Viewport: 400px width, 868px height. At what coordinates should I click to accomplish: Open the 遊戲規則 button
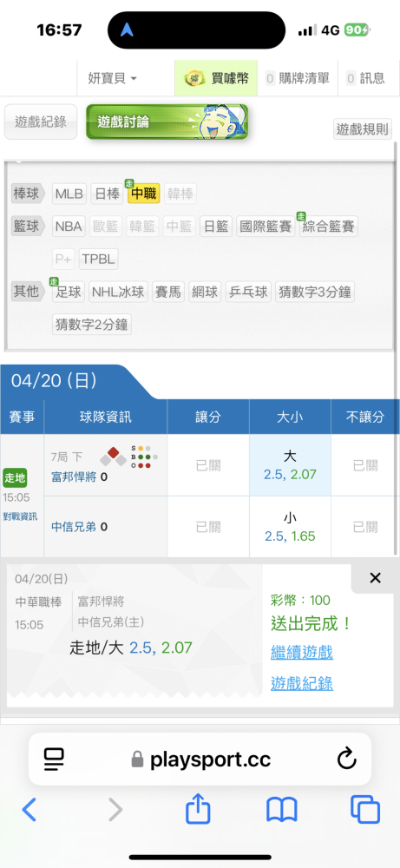pos(363,129)
